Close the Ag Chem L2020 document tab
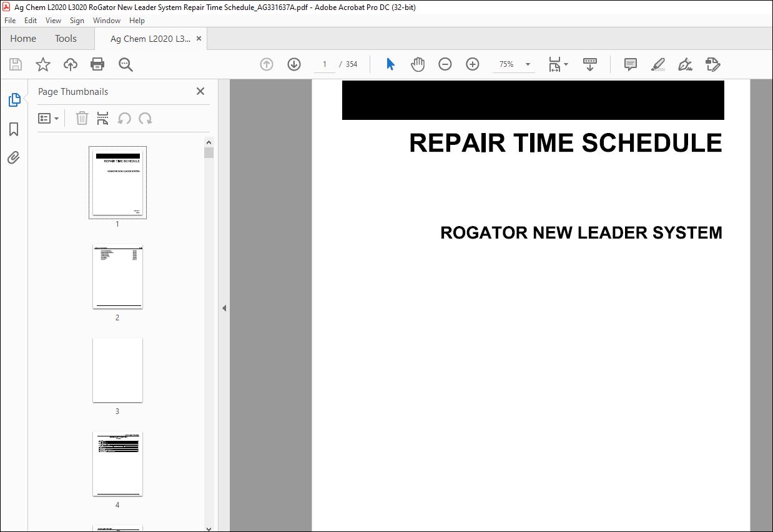The image size is (773, 532). [199, 39]
